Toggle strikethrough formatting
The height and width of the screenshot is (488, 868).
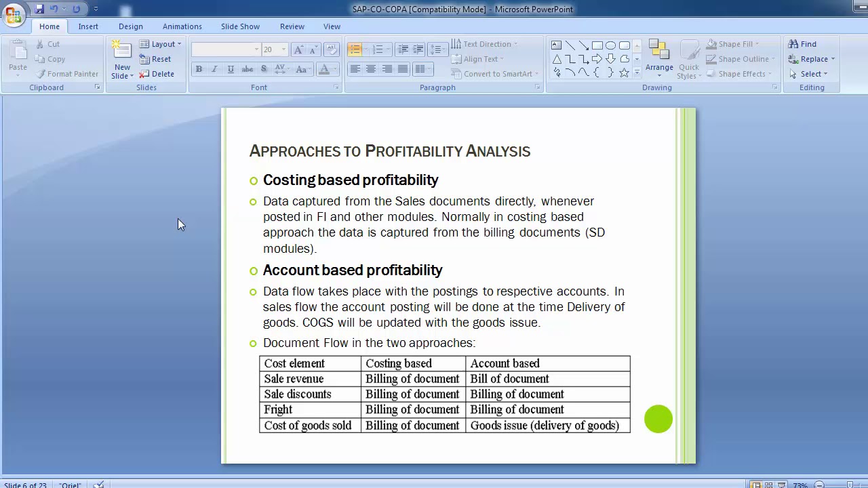pyautogui.click(x=248, y=69)
